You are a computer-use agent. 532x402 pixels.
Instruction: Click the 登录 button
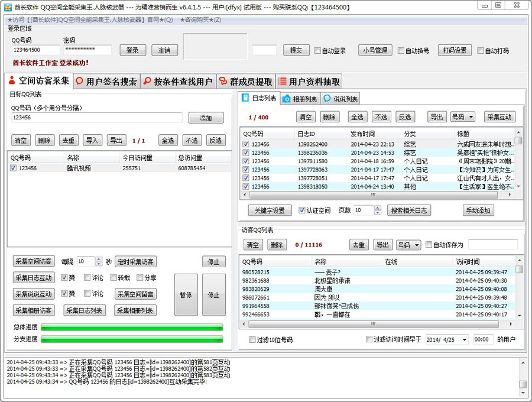[x=132, y=50]
